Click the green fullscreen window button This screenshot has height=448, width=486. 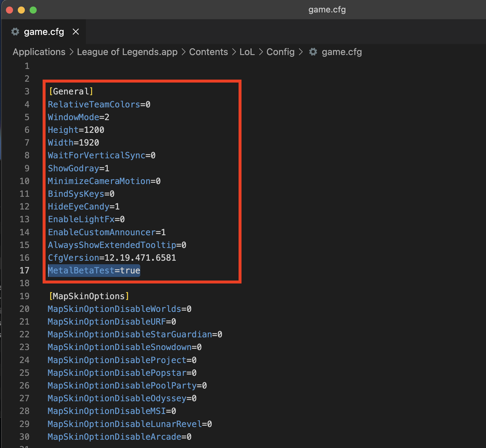coord(33,10)
